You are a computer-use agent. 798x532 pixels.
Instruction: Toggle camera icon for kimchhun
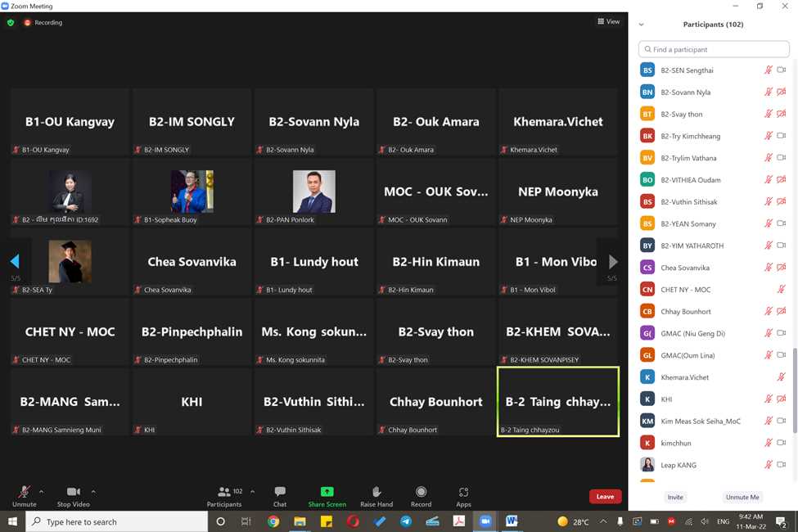(781, 443)
